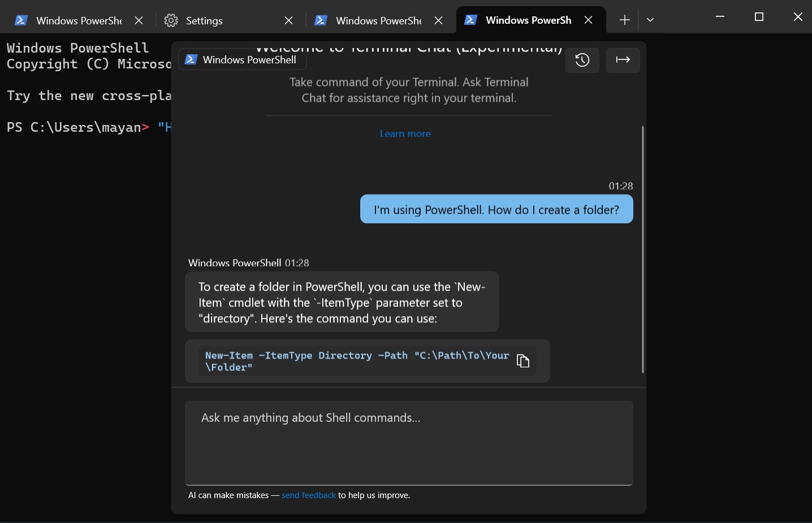The image size is (812, 523).
Task: Click the send feedback link
Action: 309,495
